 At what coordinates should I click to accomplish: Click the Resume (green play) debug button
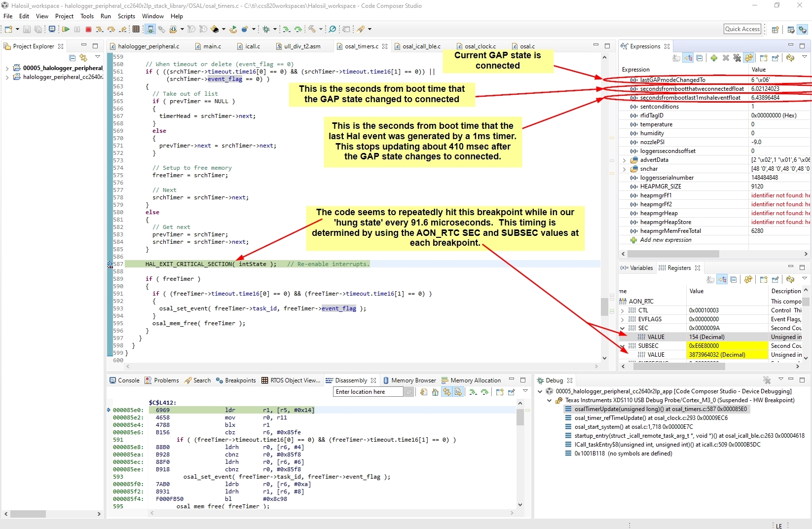[x=66, y=29]
